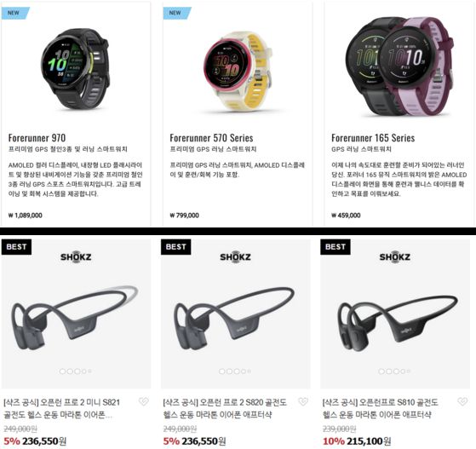
Task: Click NEW badge on Forerunner 970 card
Action: click(x=14, y=13)
